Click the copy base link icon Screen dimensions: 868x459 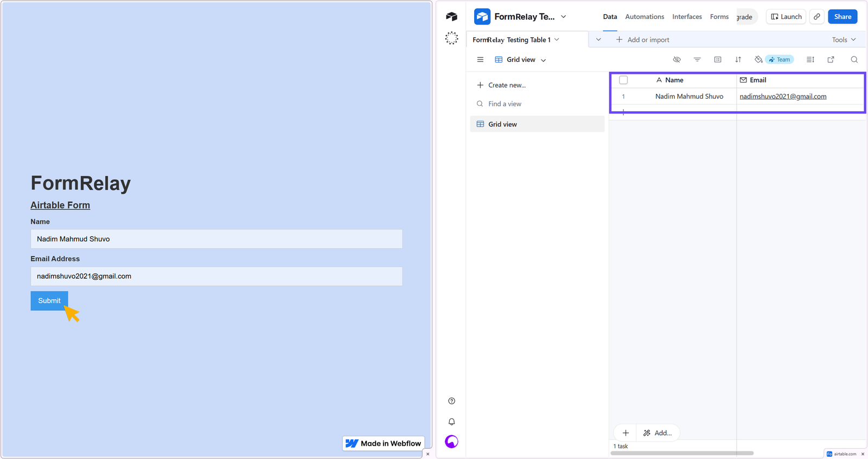pos(816,17)
